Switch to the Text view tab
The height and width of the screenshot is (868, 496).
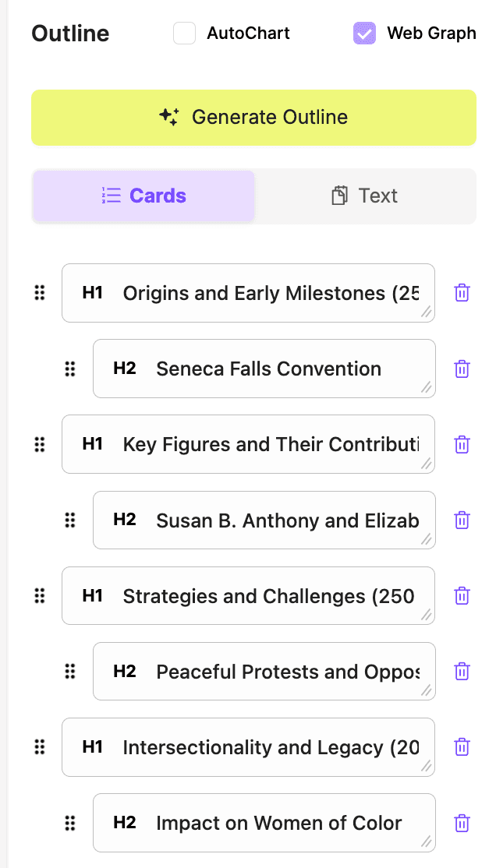pyautogui.click(x=365, y=196)
